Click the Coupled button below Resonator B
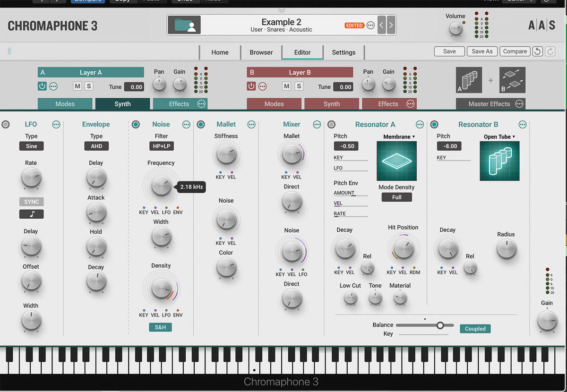567x392 pixels. pos(475,328)
